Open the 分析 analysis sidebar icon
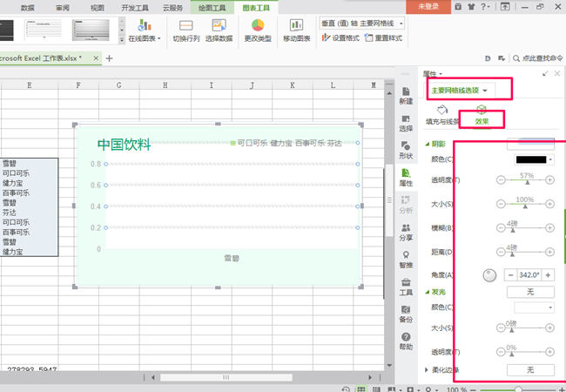Screen dimensions: 566x392 coord(406,205)
